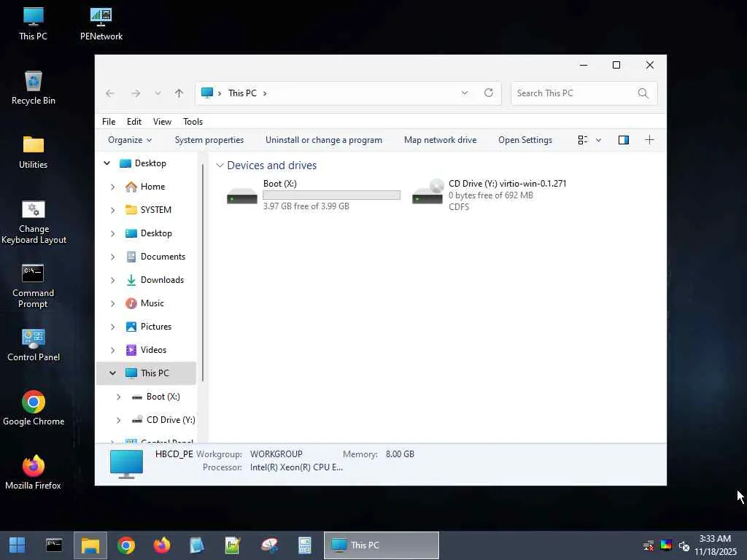747x560 pixels.
Task: Collapse the Desktop root tree node
Action: pos(107,163)
